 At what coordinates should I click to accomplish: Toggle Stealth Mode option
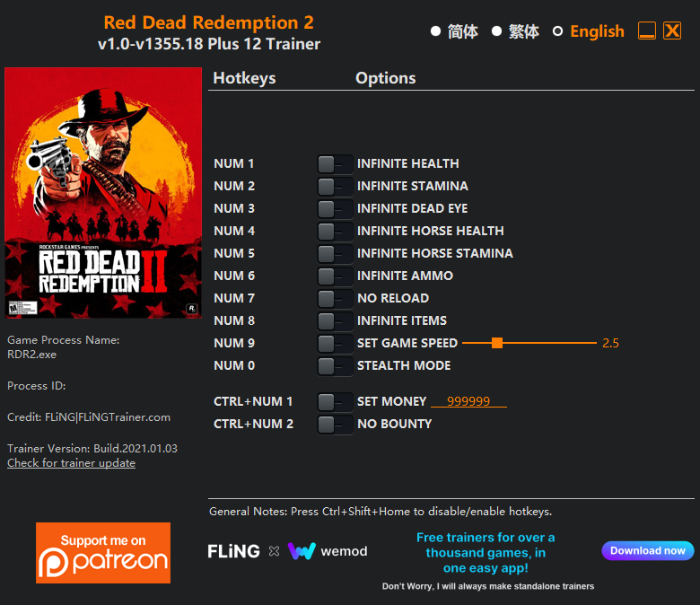tap(335, 365)
